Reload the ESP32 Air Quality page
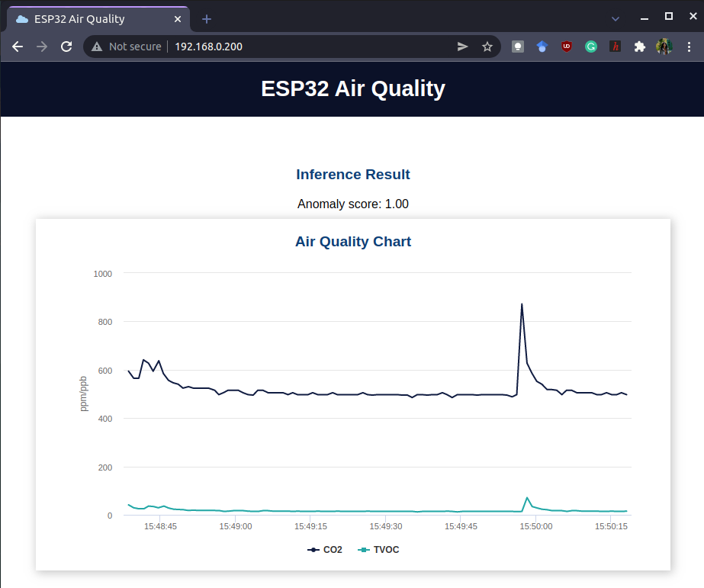This screenshot has height=588, width=704. 66,47
